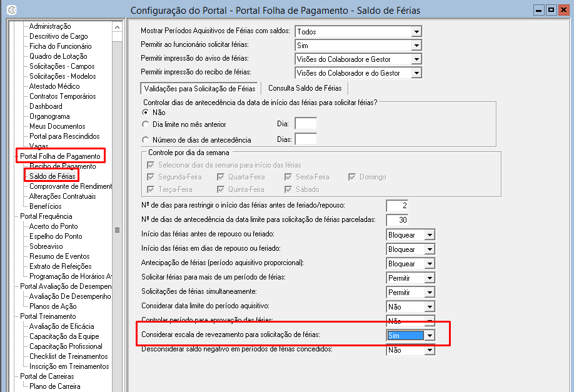Toggle the 'Segunda-Feira' checkbox
Viewport: 574px width, 392px height.
[150, 177]
